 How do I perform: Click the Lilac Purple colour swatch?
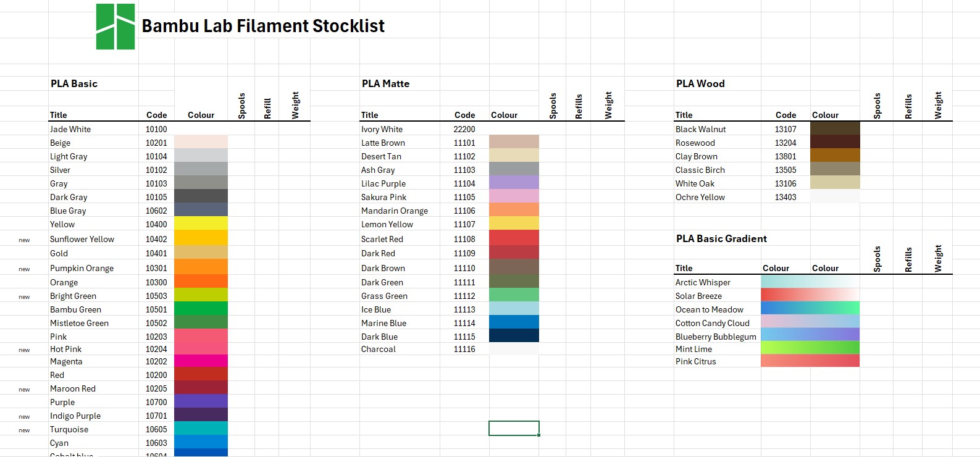click(x=514, y=183)
